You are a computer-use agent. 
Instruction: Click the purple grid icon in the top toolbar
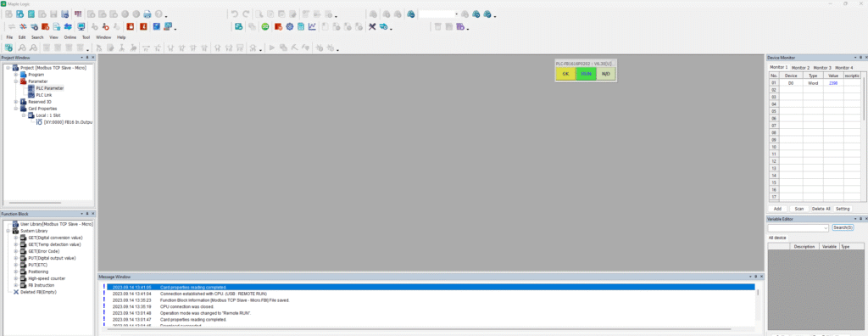(78, 14)
